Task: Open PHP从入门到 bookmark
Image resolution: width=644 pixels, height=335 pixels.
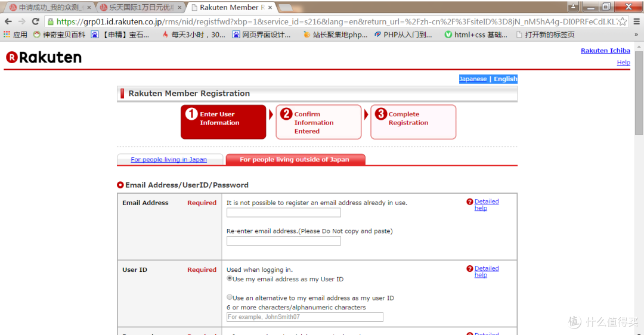Action: pyautogui.click(x=403, y=35)
